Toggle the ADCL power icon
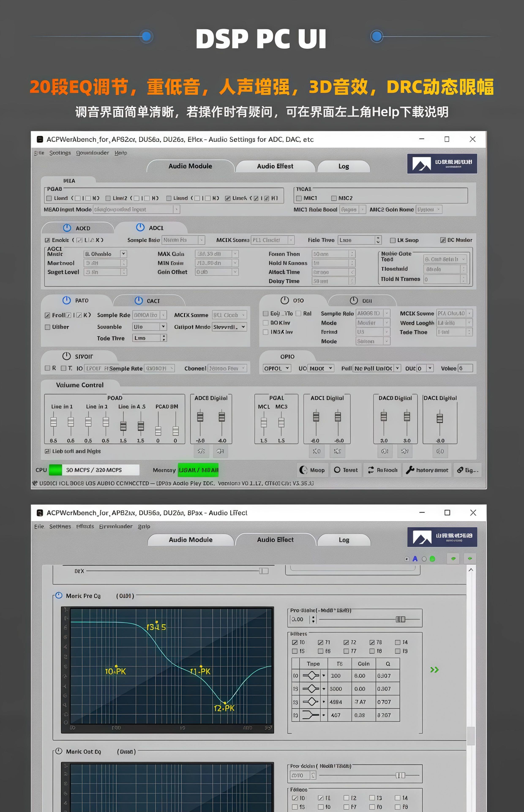 140,228
